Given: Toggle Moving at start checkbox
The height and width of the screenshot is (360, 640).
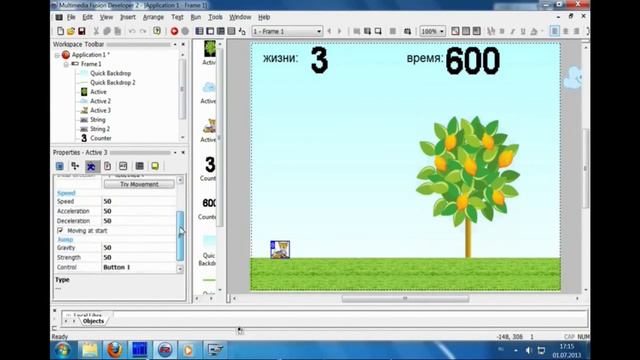Looking at the screenshot, I should pos(60,231).
